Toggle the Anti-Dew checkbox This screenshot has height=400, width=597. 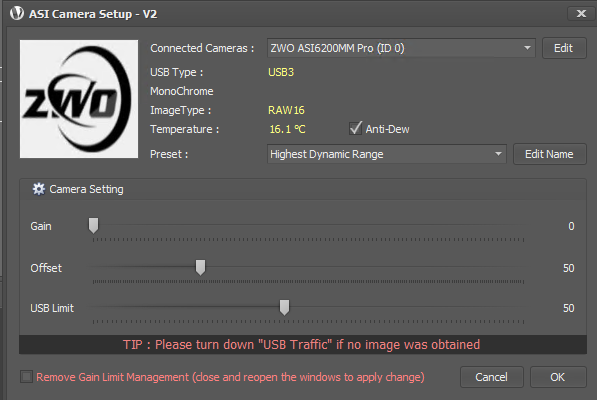tap(356, 129)
